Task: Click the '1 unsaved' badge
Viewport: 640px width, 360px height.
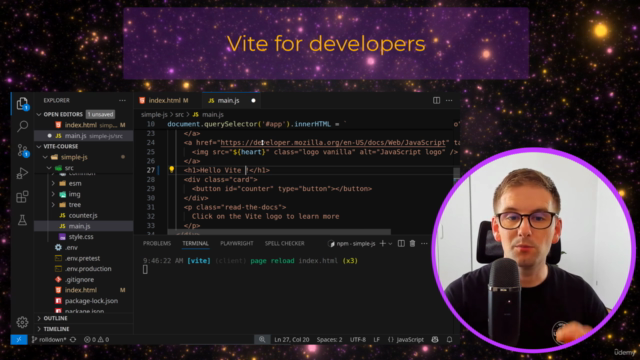Action: tap(100, 114)
